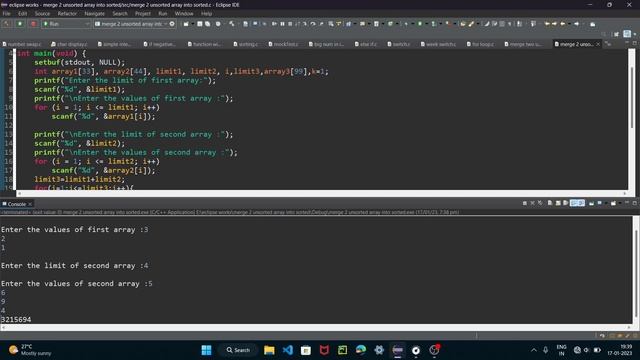Click the Resume debug toolbar icon
Screen dimensions: 640x360
coord(274,24)
